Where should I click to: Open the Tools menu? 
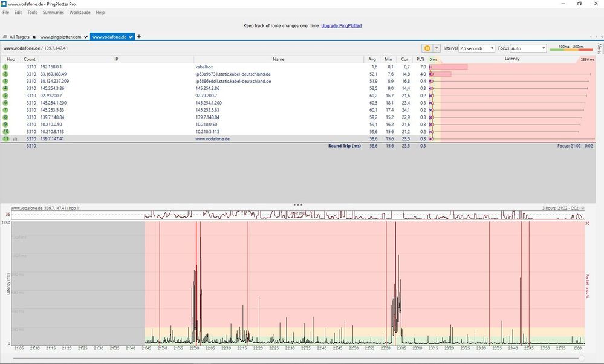32,12
